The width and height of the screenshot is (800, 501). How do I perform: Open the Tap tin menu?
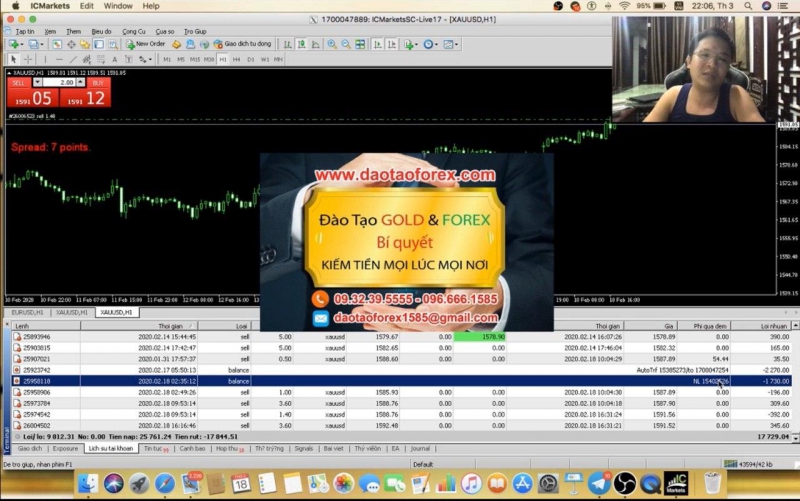click(25, 32)
